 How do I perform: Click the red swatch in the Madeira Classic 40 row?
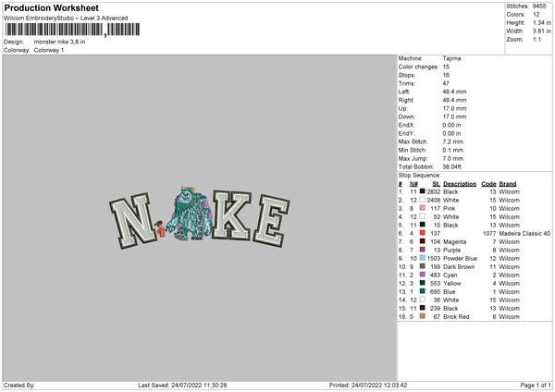click(x=423, y=233)
